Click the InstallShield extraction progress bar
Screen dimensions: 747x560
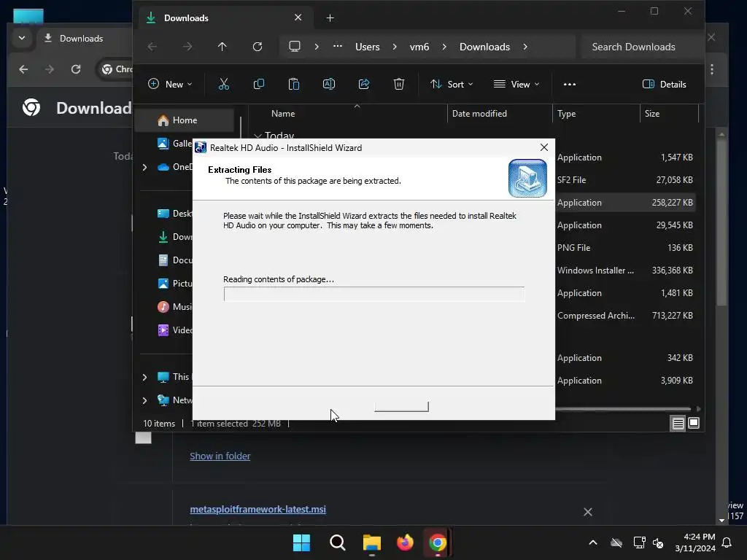point(374,294)
